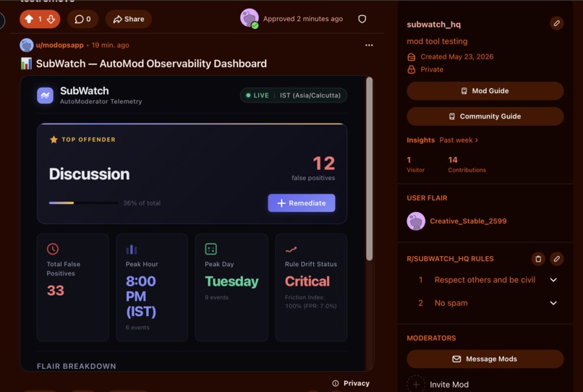
Task: Visit u/modopsapp user profile link
Action: [x=59, y=45]
